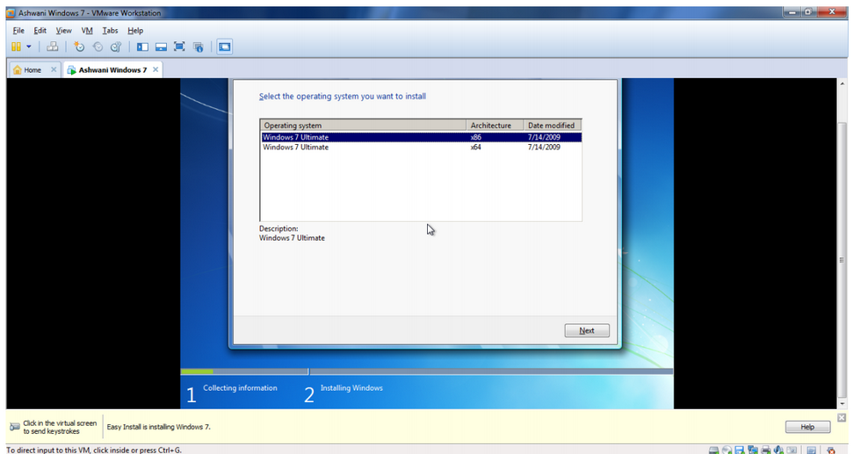The height and width of the screenshot is (454, 868).
Task: Toggle the library sidebar panel icon
Action: tap(143, 47)
